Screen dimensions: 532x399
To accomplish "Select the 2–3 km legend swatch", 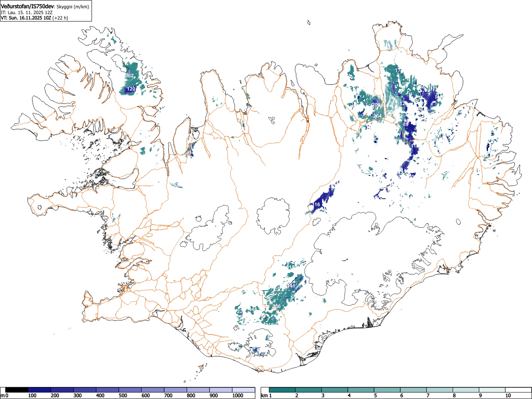I will click(x=308, y=390).
